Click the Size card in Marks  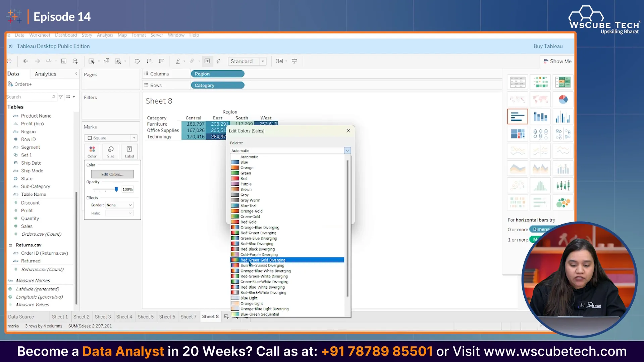(x=111, y=152)
